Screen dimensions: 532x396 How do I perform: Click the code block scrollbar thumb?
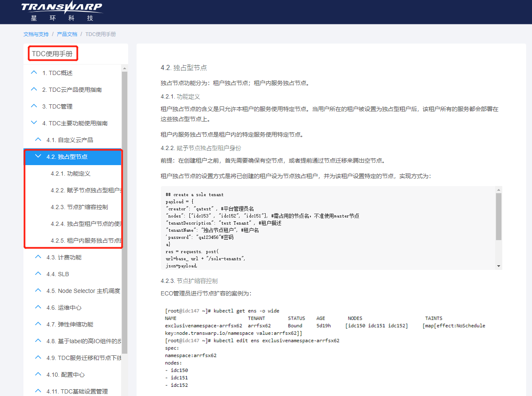click(x=498, y=216)
